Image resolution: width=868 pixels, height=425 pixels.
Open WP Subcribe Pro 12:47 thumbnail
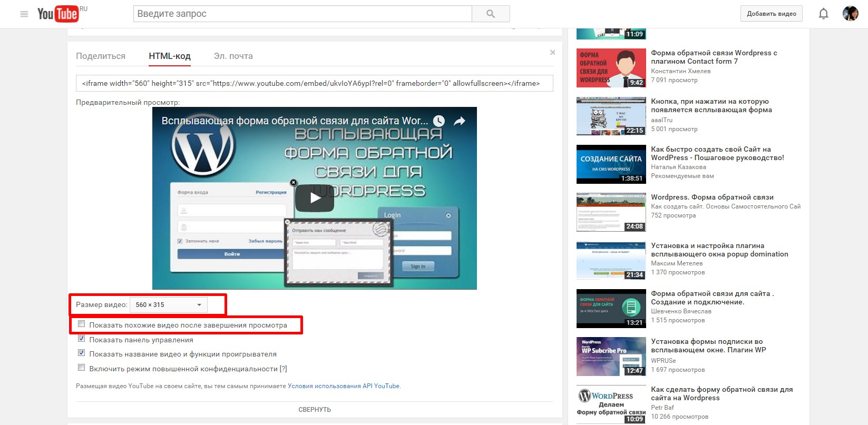pos(611,357)
